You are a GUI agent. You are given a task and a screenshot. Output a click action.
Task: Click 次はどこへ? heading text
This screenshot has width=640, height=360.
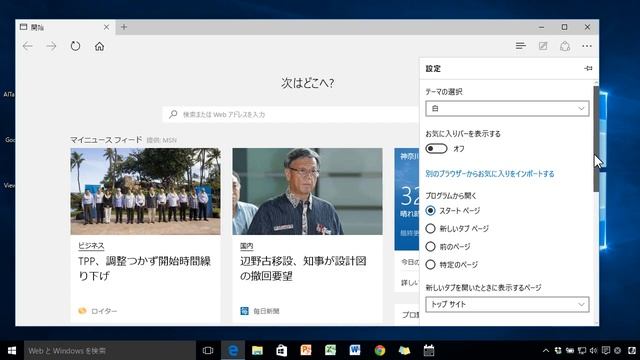tap(307, 83)
